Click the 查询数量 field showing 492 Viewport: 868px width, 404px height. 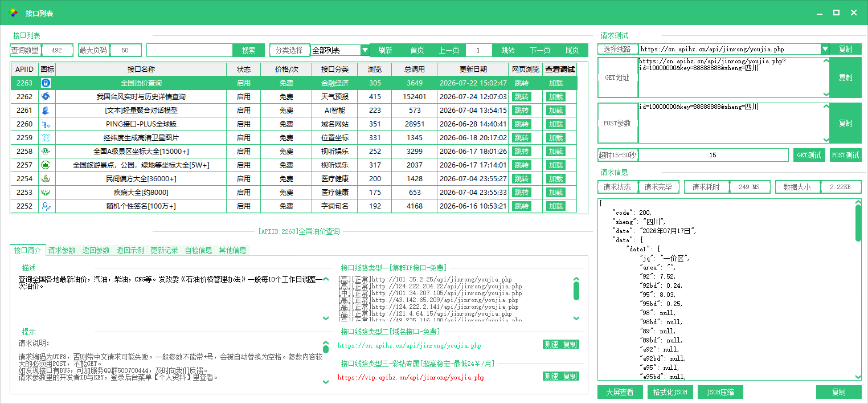[x=57, y=50]
